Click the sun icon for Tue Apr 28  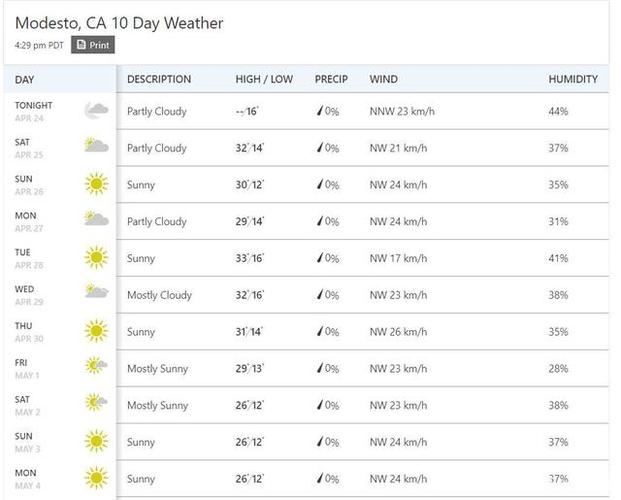pos(96,258)
